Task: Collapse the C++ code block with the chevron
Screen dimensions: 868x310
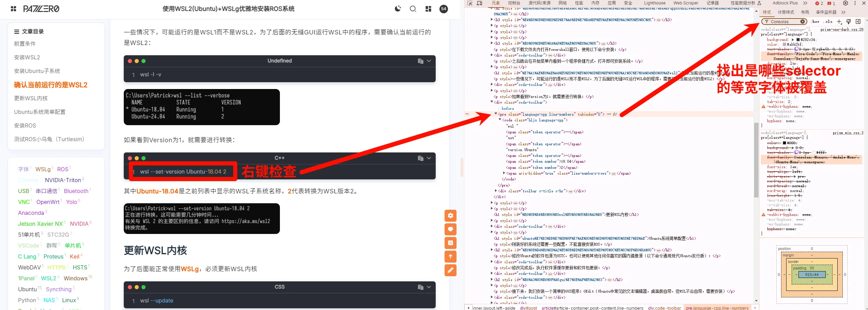Action: (429, 158)
